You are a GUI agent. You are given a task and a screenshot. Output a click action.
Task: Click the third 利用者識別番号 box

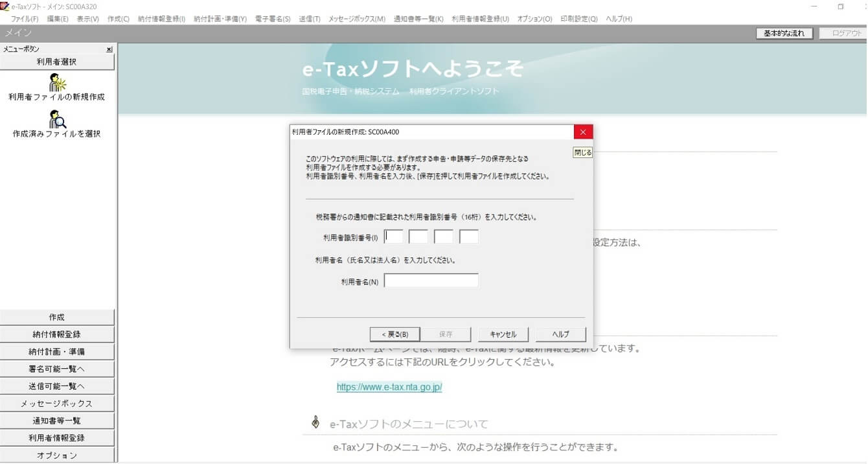click(444, 237)
